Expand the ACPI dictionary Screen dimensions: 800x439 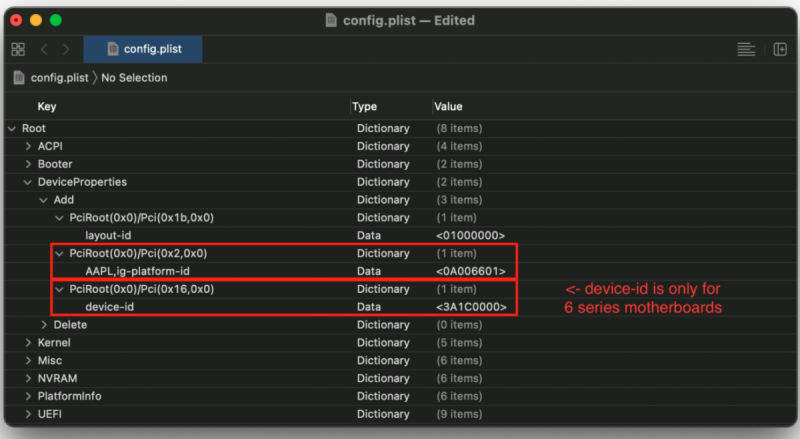(28, 147)
